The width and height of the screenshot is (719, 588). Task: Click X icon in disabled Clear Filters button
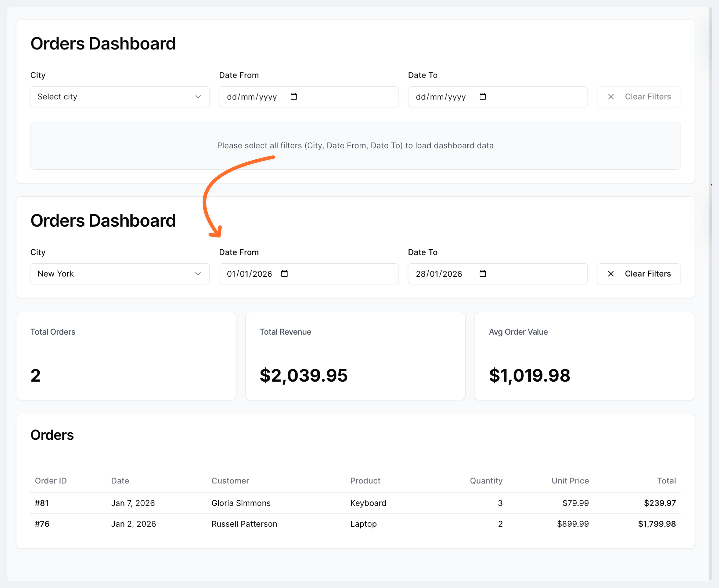pos(611,97)
